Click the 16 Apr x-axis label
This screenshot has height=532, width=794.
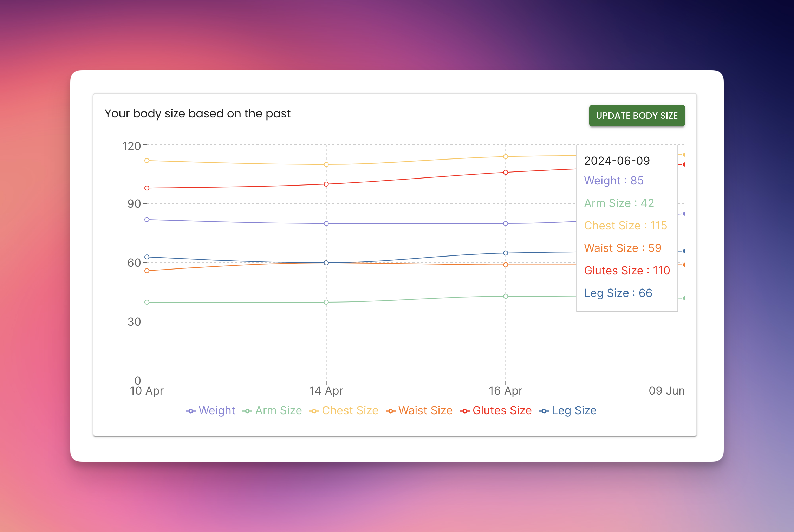coord(506,391)
